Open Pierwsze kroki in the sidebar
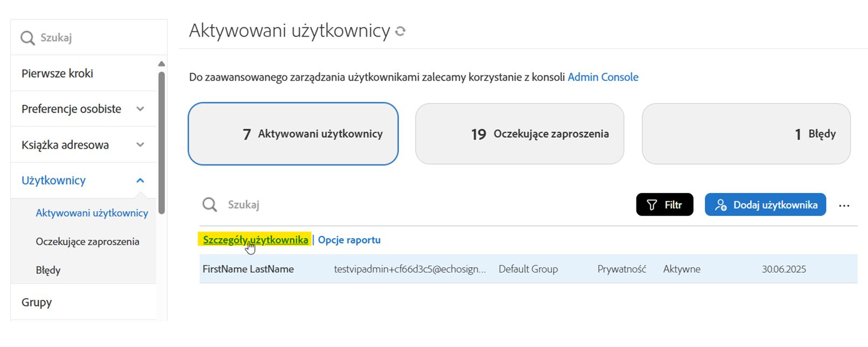The width and height of the screenshot is (868, 347). pos(57,73)
